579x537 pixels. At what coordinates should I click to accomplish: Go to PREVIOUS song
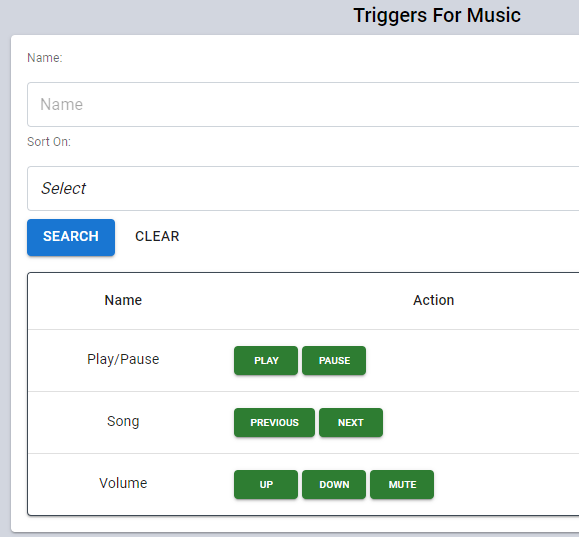274,423
